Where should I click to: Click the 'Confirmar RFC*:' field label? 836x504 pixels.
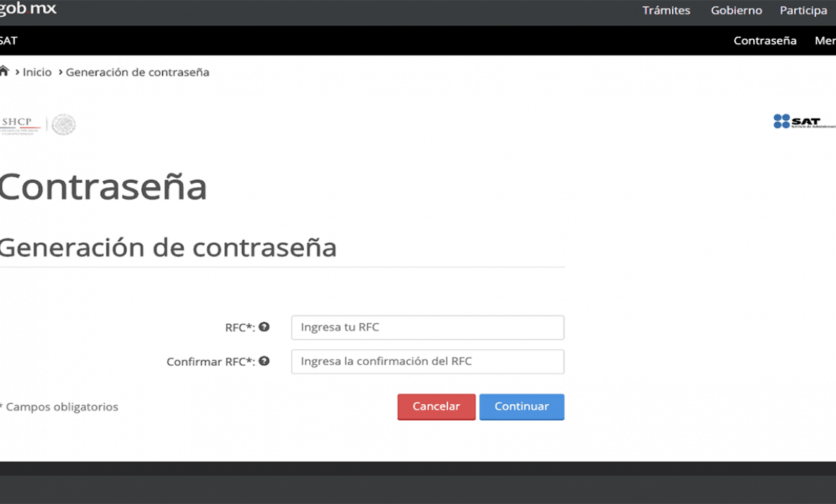coord(210,362)
